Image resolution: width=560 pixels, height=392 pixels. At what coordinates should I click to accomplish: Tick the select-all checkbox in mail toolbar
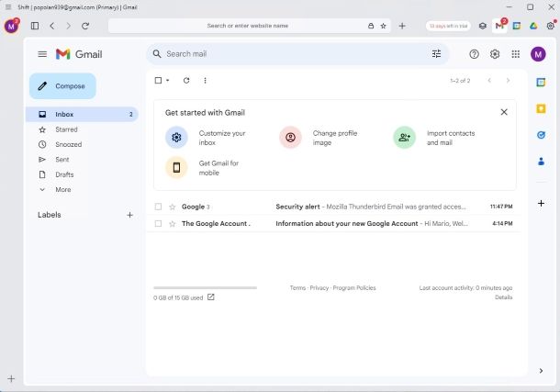[x=158, y=81]
